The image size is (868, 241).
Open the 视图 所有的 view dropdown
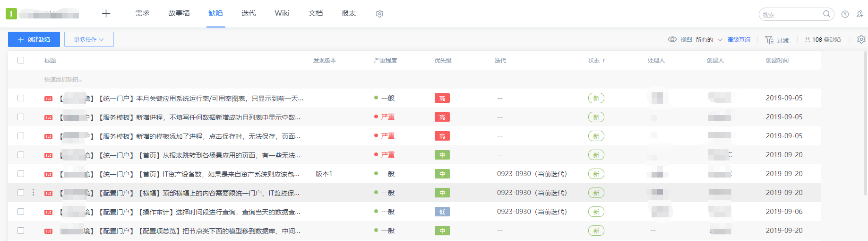pyautogui.click(x=708, y=40)
